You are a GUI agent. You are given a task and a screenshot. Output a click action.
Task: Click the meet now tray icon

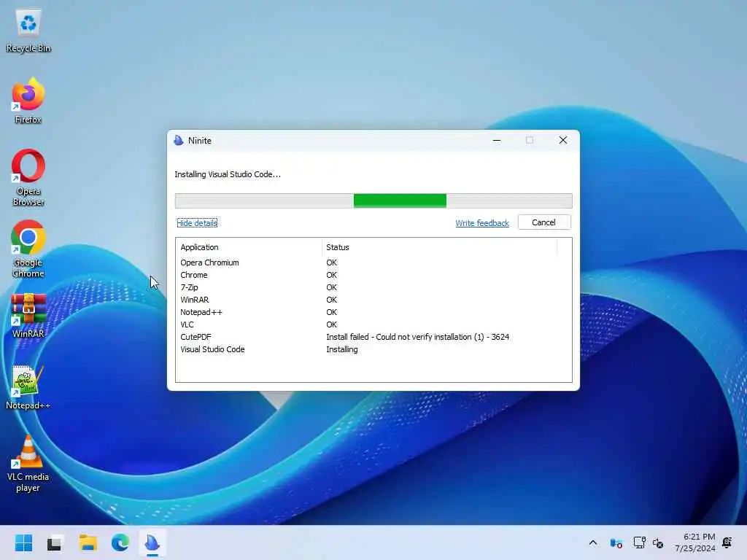pyautogui.click(x=616, y=542)
